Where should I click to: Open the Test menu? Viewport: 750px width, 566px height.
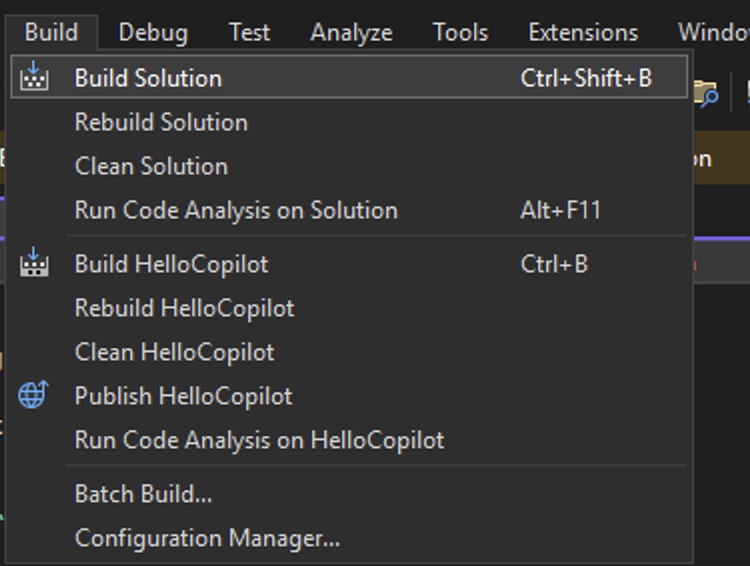(x=249, y=32)
